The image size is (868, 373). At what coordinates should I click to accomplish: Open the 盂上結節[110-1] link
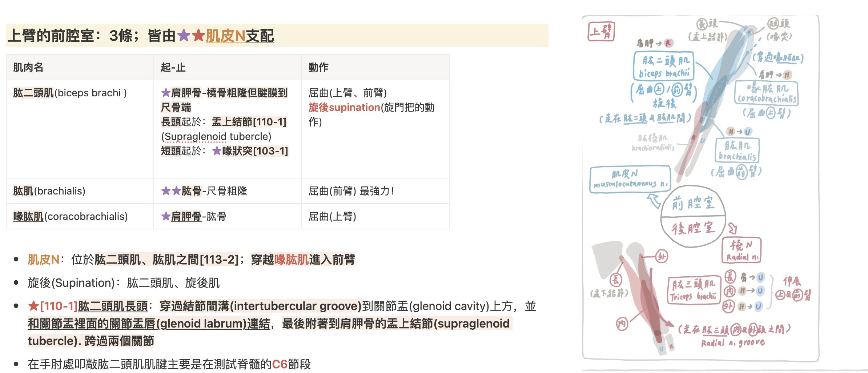click(x=249, y=122)
